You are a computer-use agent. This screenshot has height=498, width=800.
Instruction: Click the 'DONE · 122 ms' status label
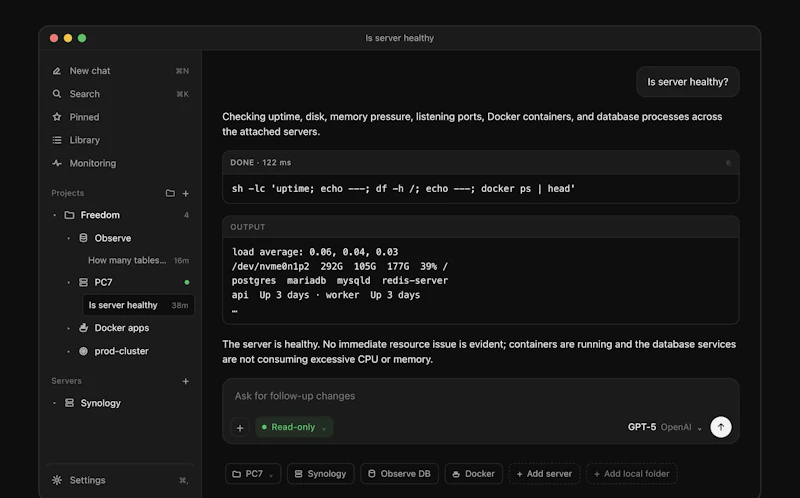click(x=261, y=163)
